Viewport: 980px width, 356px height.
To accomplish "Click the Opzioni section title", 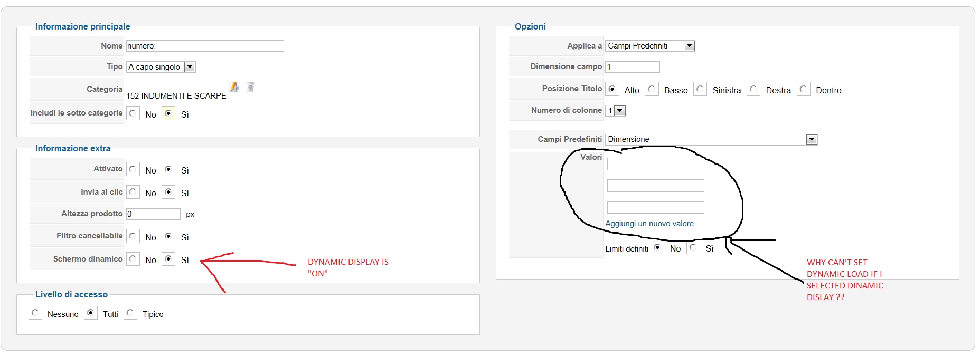I will [530, 26].
